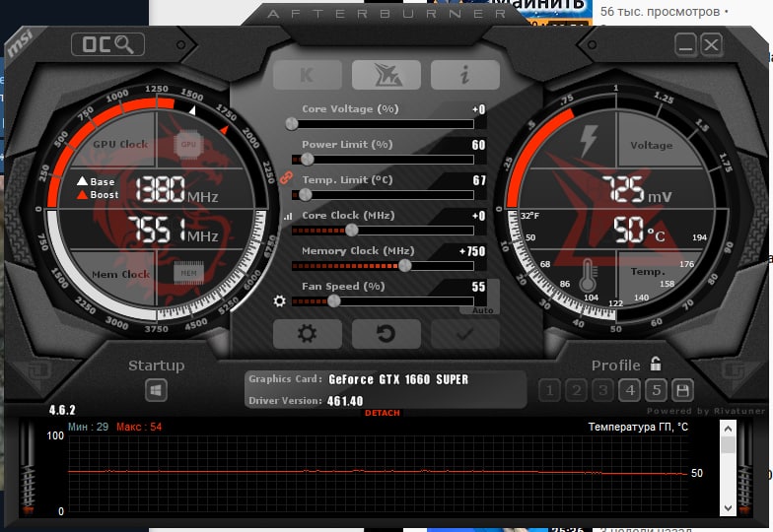Screen dimensions: 773x532
Task: Click the Power Limit value 60
Action: 479,145
